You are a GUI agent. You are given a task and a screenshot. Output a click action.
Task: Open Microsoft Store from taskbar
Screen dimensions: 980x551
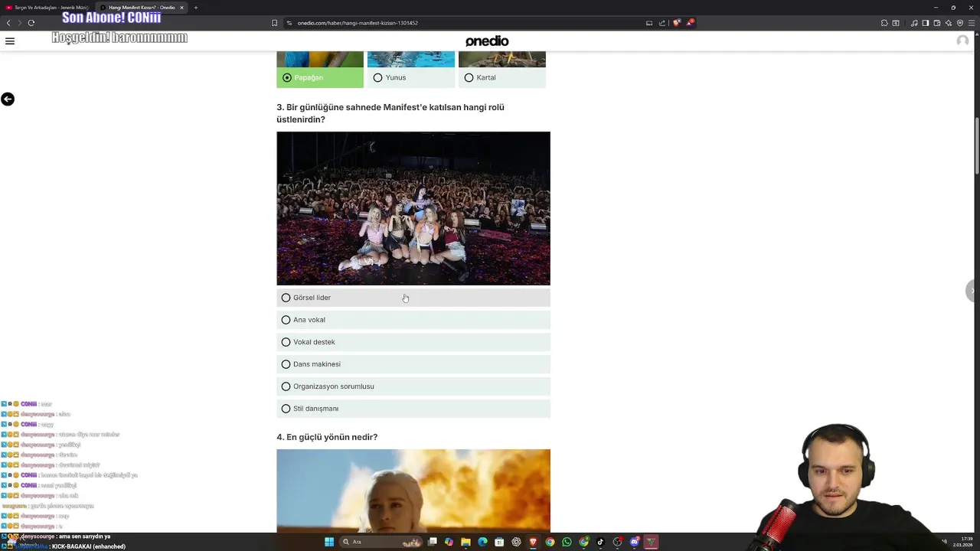coord(499,542)
